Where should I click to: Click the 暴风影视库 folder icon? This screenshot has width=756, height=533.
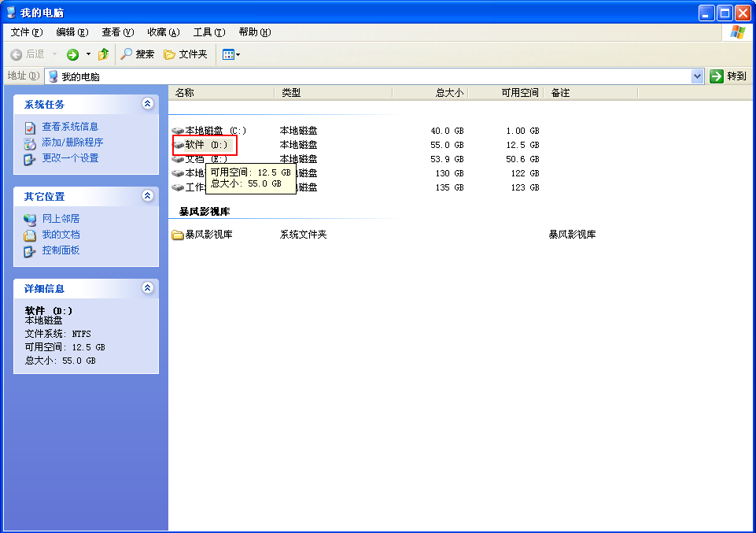coord(178,235)
